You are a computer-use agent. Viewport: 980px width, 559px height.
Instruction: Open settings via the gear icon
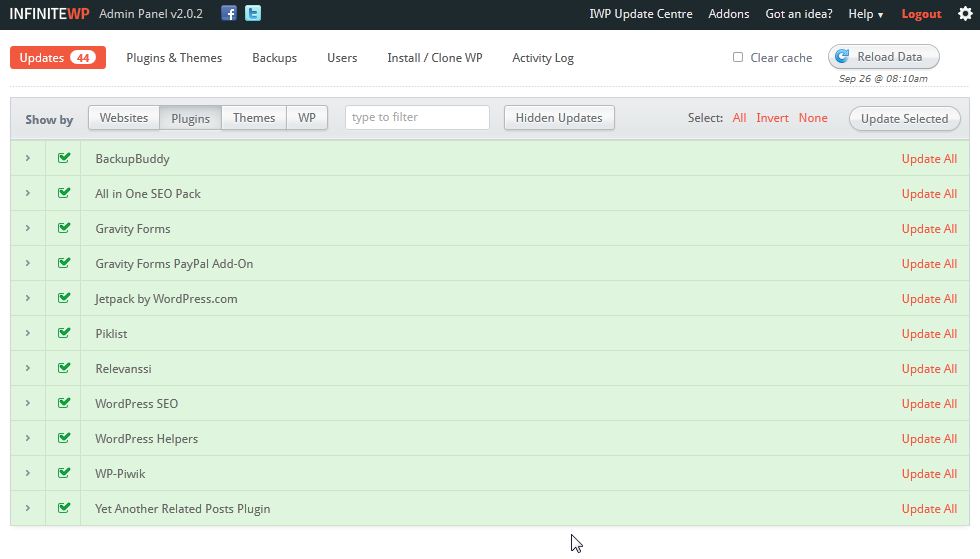(x=965, y=14)
